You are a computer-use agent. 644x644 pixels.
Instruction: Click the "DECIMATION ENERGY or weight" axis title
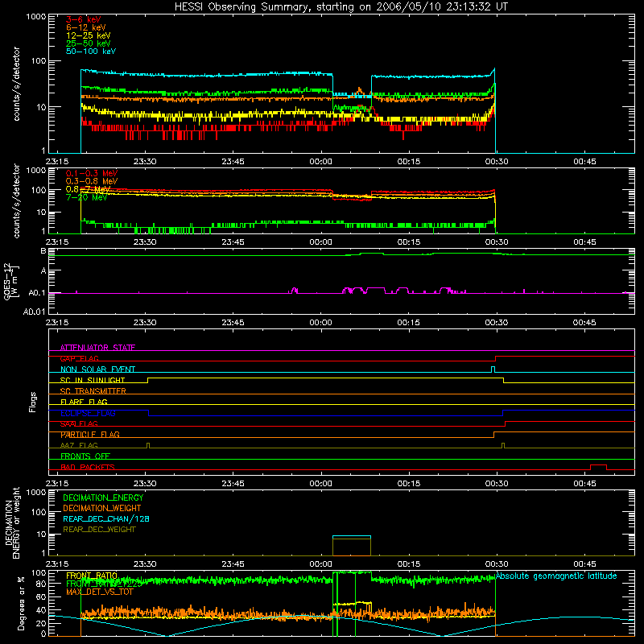click(13, 522)
